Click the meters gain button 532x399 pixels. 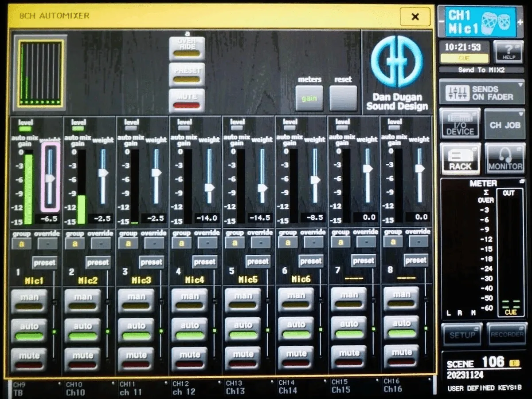point(309,98)
